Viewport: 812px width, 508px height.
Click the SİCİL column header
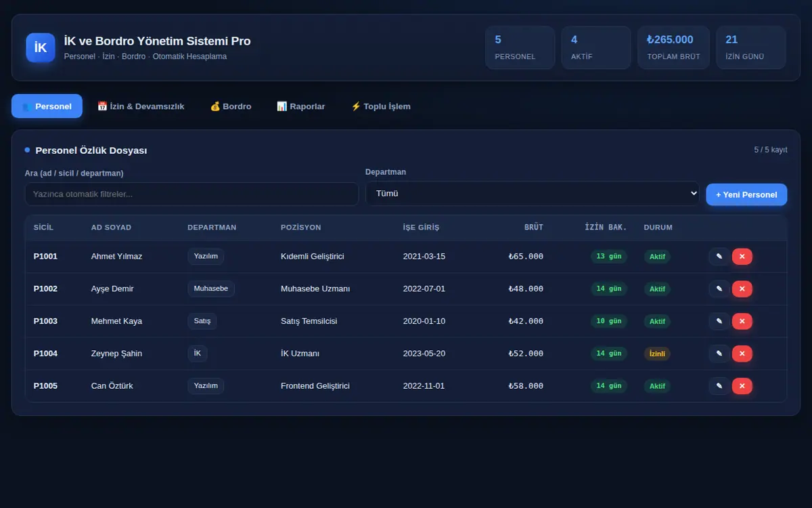click(43, 228)
